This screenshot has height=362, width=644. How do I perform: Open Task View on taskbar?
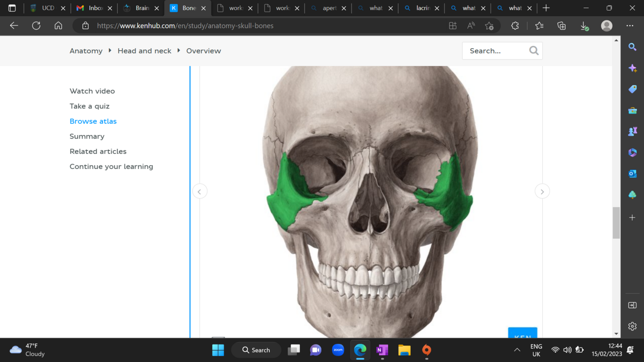[294, 350]
